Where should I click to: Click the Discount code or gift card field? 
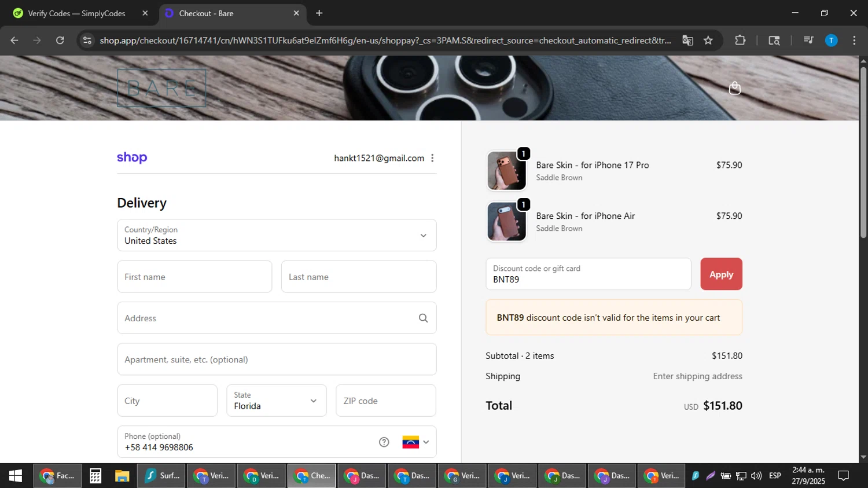point(589,274)
